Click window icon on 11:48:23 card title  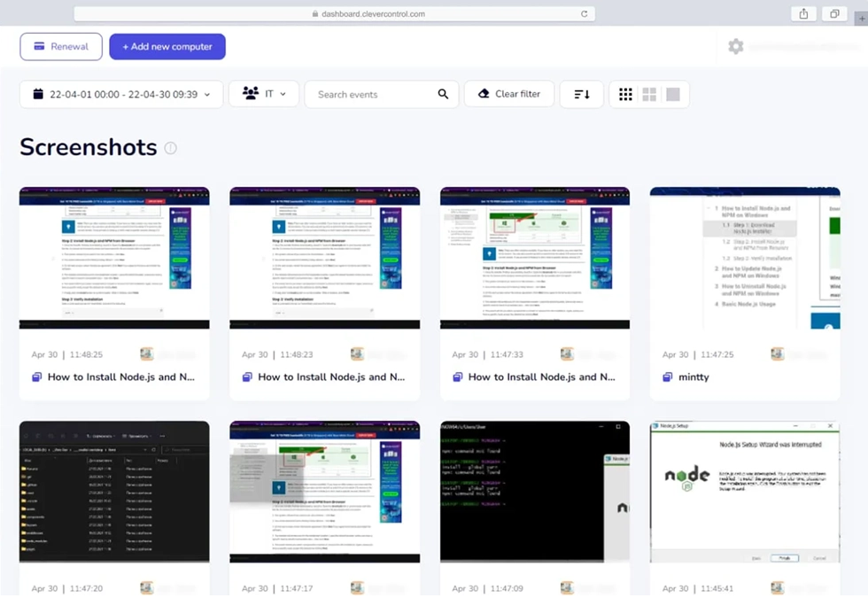pyautogui.click(x=247, y=377)
